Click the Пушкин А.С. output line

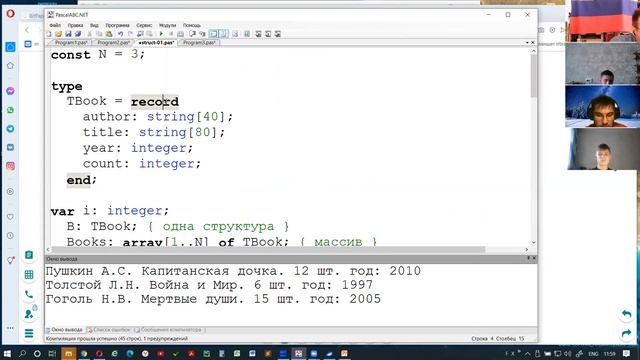(233, 271)
